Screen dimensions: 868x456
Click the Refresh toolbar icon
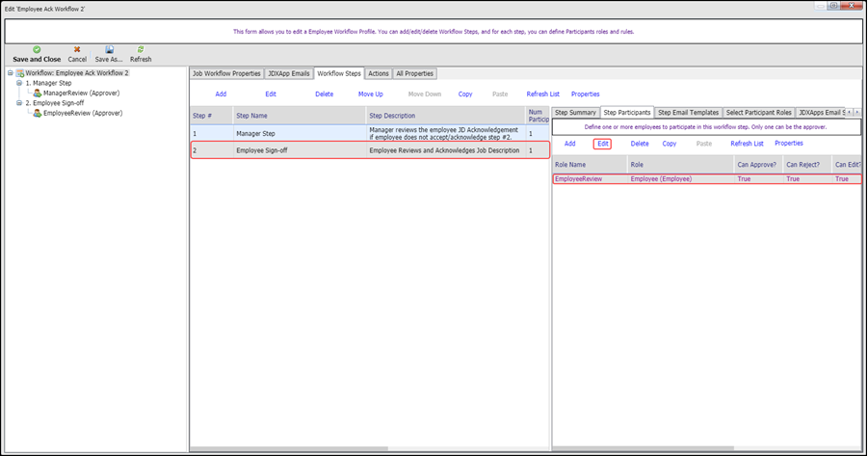[141, 49]
